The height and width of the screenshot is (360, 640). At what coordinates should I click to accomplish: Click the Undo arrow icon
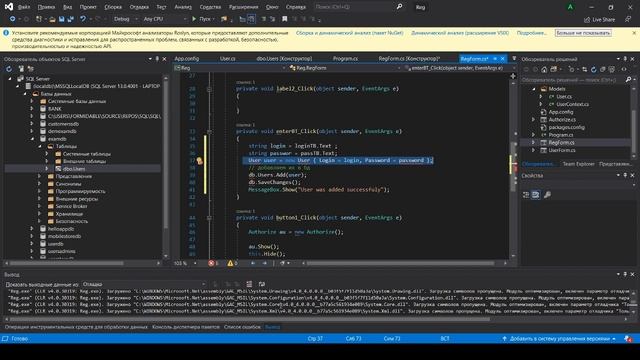point(83,19)
